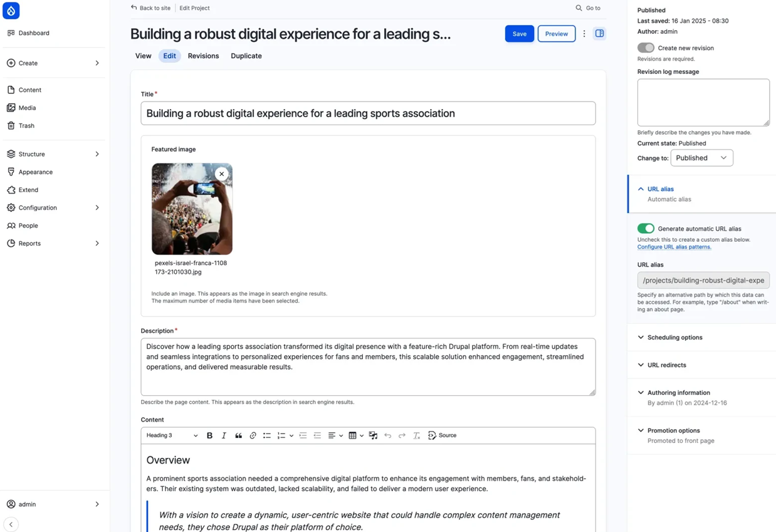776x532 pixels.
Task: Expand Configuration menu in sidebar
Action: pos(54,207)
